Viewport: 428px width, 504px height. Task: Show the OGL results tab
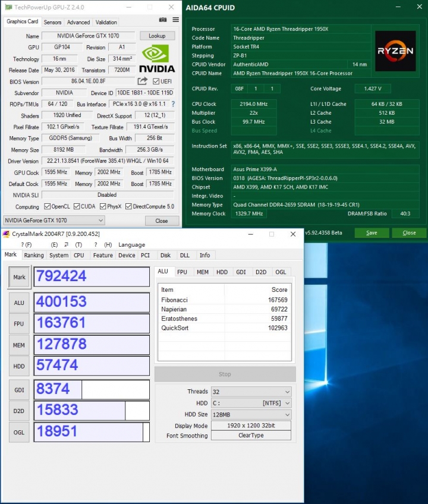click(x=281, y=272)
